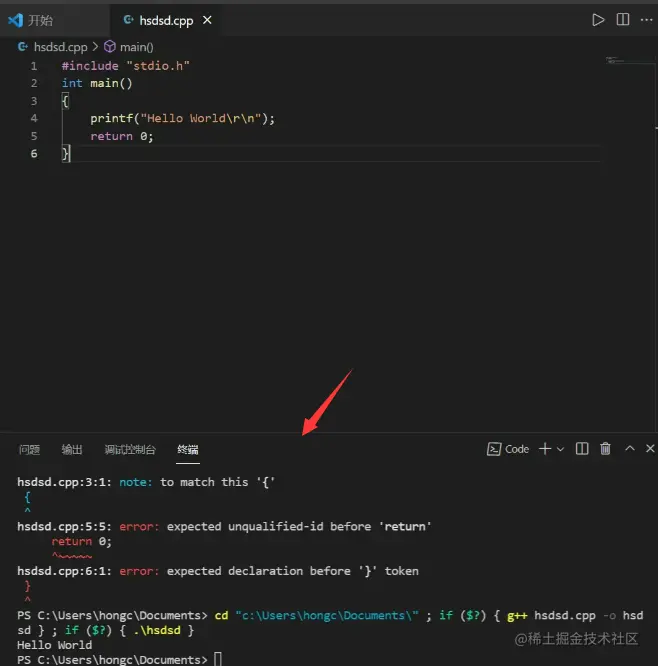Click the terminal Code shell icon

tap(493, 449)
